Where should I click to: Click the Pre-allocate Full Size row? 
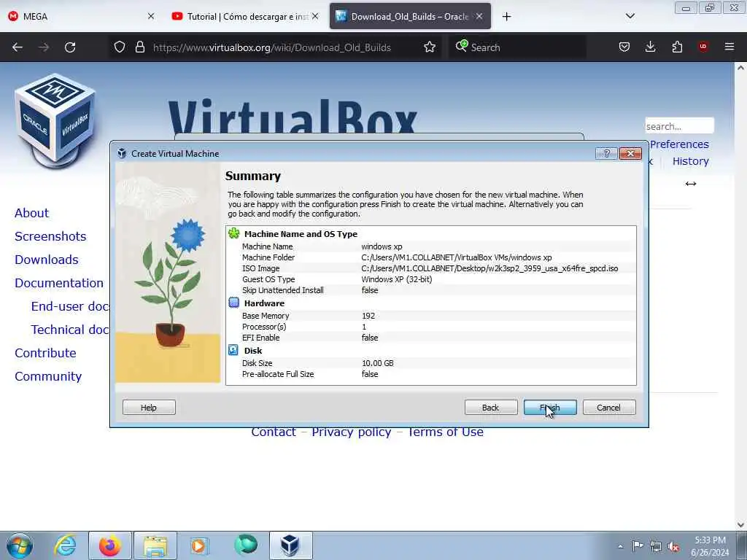[x=431, y=374]
